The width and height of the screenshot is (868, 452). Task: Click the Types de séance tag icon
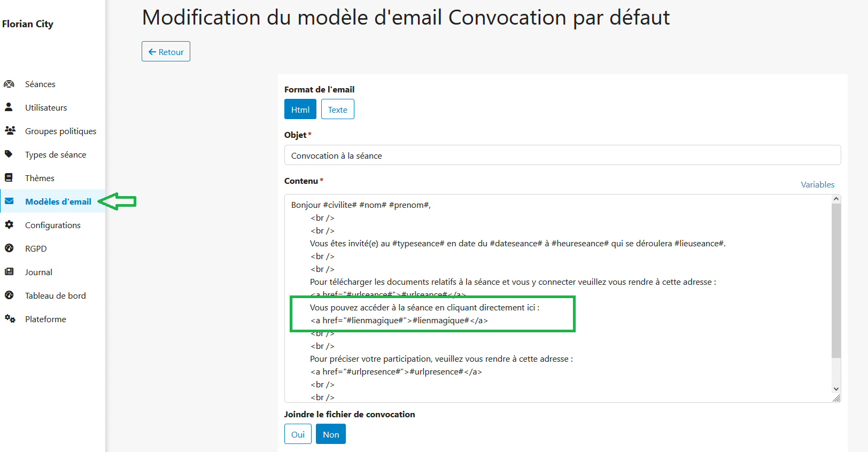[x=9, y=154]
